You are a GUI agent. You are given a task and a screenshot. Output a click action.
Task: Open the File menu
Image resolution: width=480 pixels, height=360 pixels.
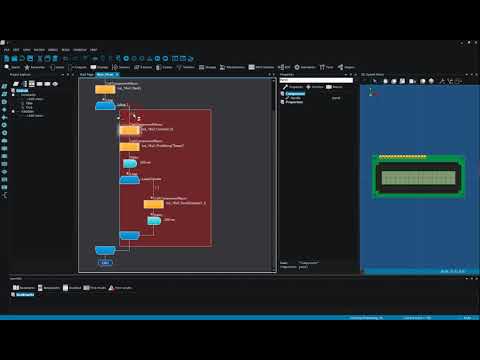tap(7, 50)
